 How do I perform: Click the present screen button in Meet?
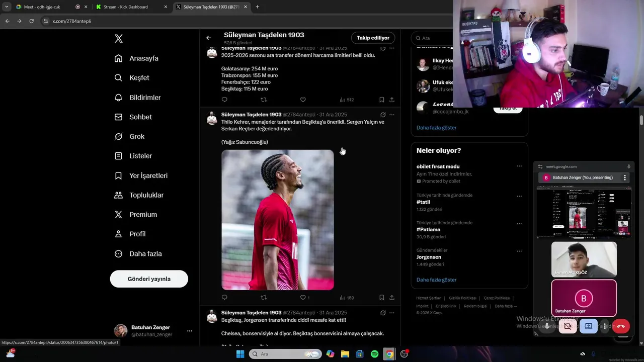(588, 326)
